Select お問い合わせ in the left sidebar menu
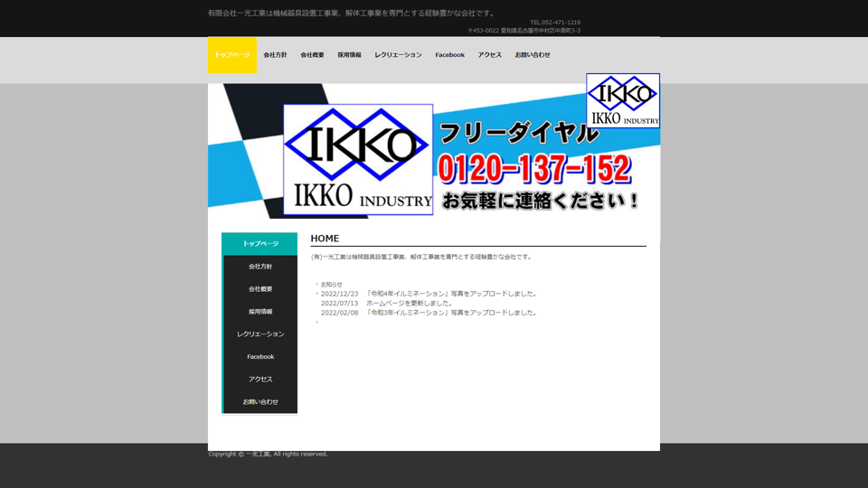 [260, 402]
